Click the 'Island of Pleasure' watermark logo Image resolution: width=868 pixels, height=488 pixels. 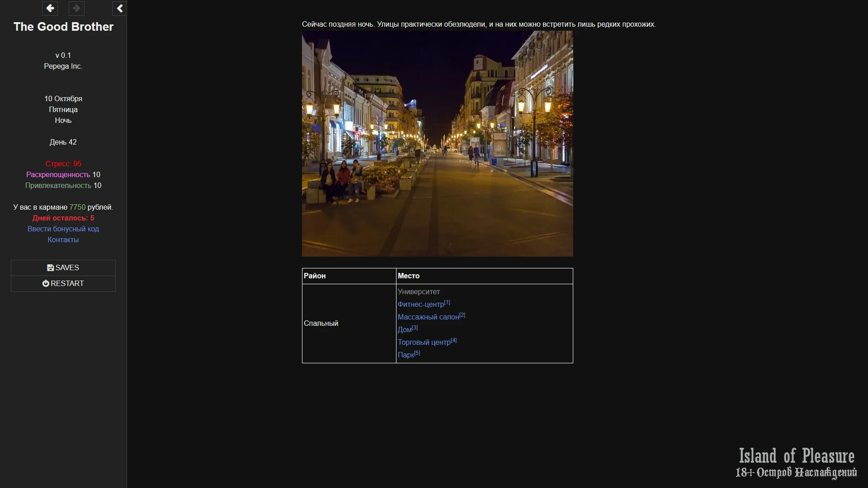point(796,462)
